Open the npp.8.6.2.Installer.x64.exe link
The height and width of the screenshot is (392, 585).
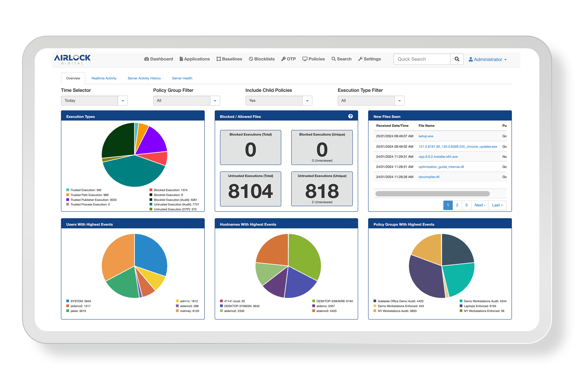coord(438,156)
